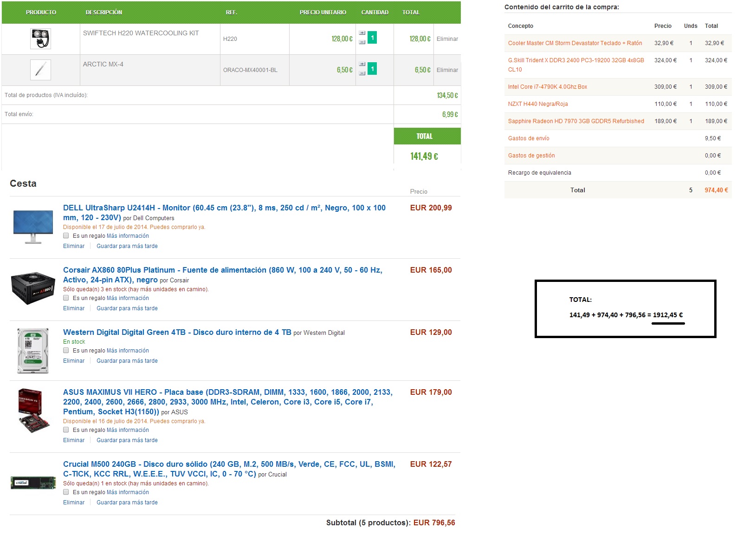
Task: Open the Swiftech H220 product thumbnail
Action: 40,39
